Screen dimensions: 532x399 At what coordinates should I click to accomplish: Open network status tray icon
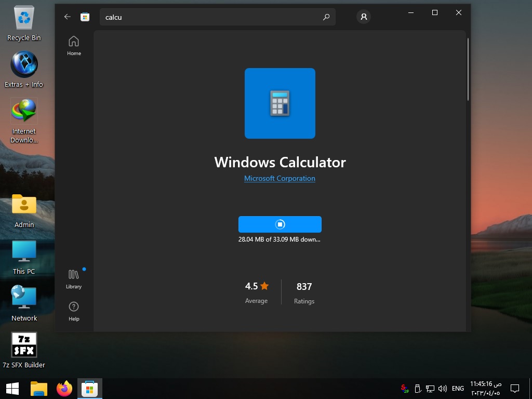click(x=430, y=389)
